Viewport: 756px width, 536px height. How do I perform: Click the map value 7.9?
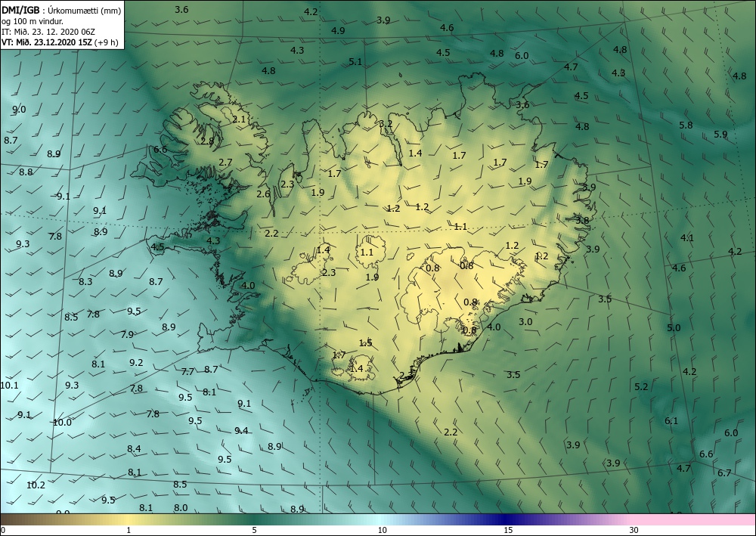point(127,334)
